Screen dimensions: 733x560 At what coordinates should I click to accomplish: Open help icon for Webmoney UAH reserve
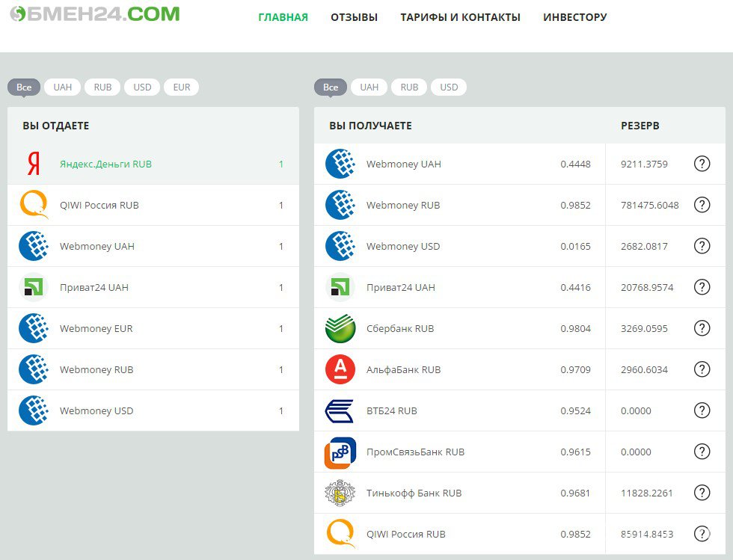[702, 164]
